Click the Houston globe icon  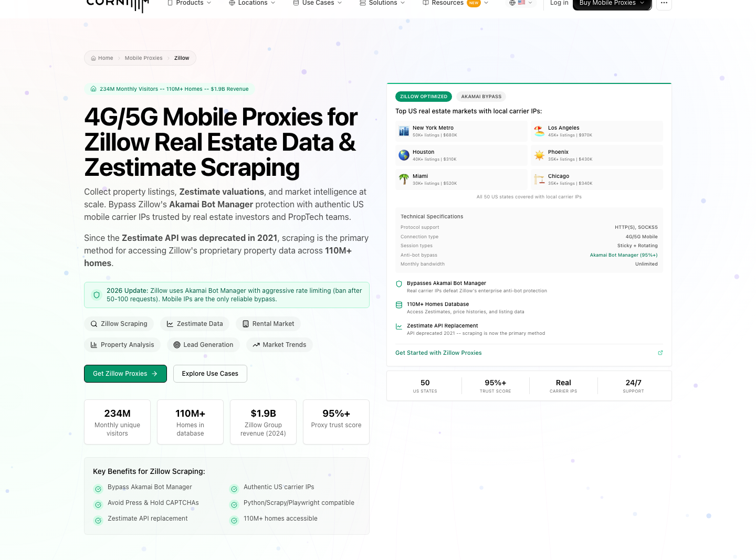tap(404, 155)
